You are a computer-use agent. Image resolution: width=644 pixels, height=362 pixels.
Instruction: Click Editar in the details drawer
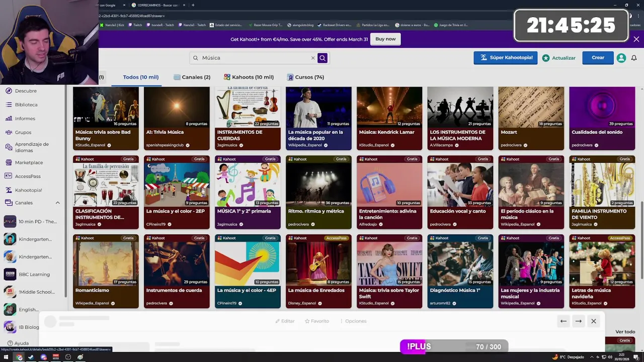point(285,321)
